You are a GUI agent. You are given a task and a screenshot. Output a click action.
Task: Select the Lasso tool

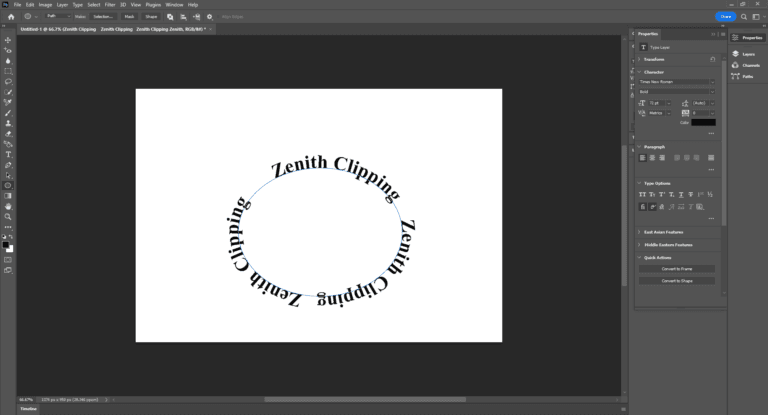[8, 81]
